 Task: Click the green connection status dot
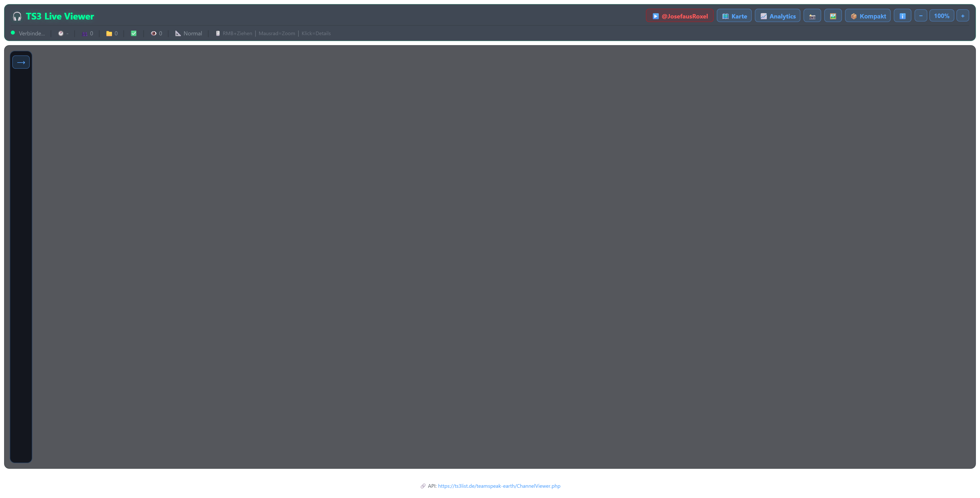[13, 33]
